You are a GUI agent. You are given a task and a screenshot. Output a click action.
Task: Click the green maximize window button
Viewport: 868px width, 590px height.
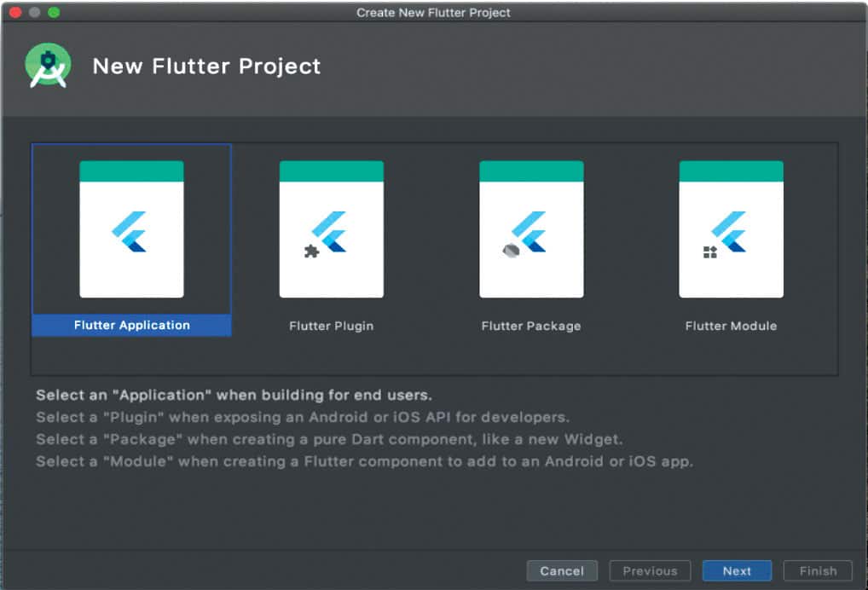[x=54, y=13]
